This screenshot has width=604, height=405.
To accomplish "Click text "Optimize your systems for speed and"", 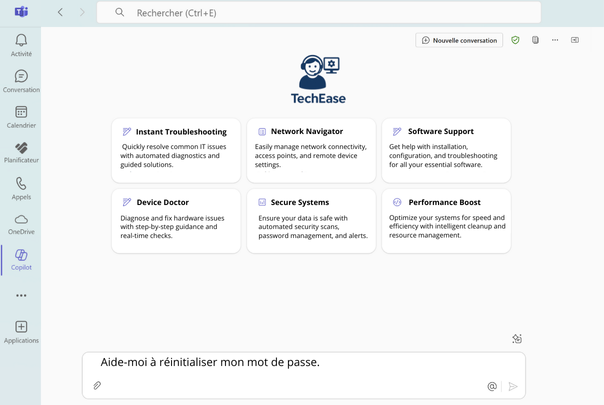I will click(447, 217).
